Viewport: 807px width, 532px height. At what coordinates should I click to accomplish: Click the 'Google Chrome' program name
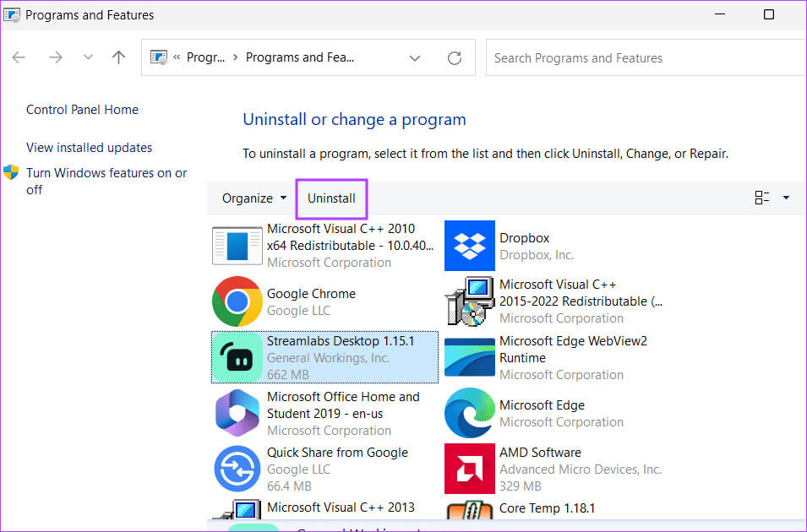point(311,294)
